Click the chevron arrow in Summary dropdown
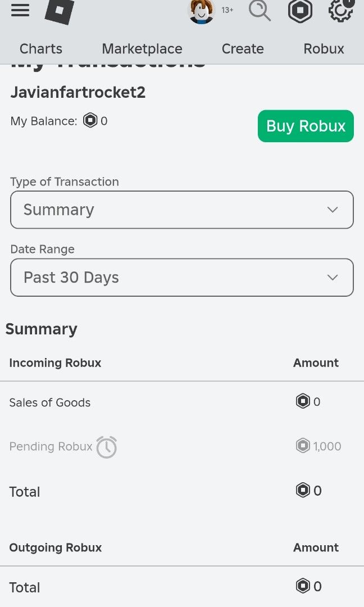This screenshot has width=364, height=607. pyautogui.click(x=333, y=210)
